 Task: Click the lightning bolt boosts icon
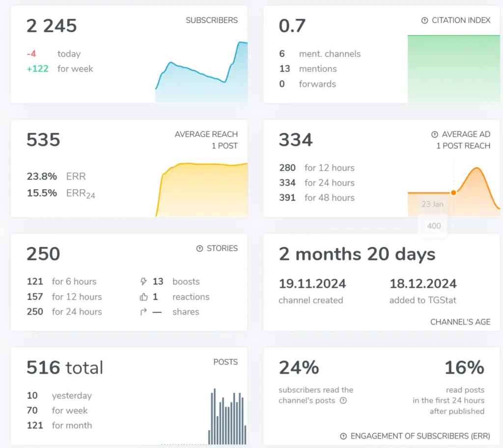pos(143,281)
